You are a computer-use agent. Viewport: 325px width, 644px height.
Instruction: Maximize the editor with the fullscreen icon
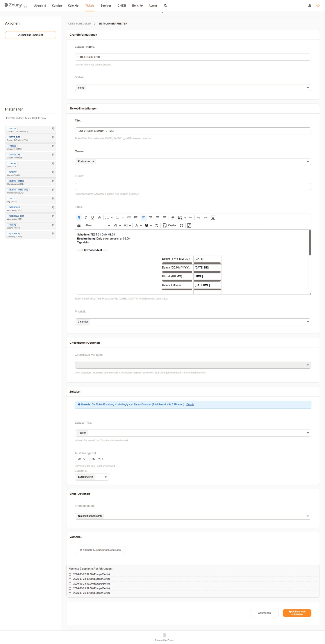point(189,225)
